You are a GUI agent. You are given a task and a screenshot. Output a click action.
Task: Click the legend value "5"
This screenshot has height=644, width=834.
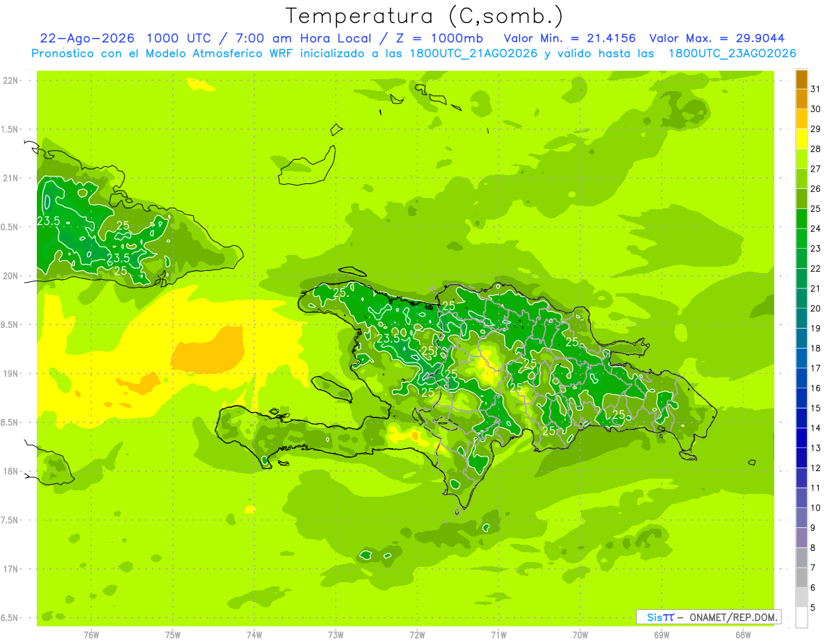point(814,608)
